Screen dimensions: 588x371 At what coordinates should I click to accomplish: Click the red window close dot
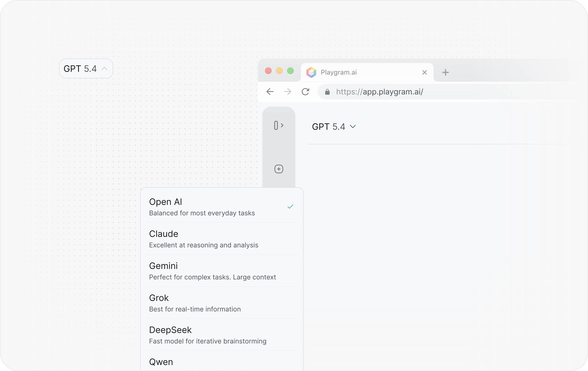pos(268,71)
